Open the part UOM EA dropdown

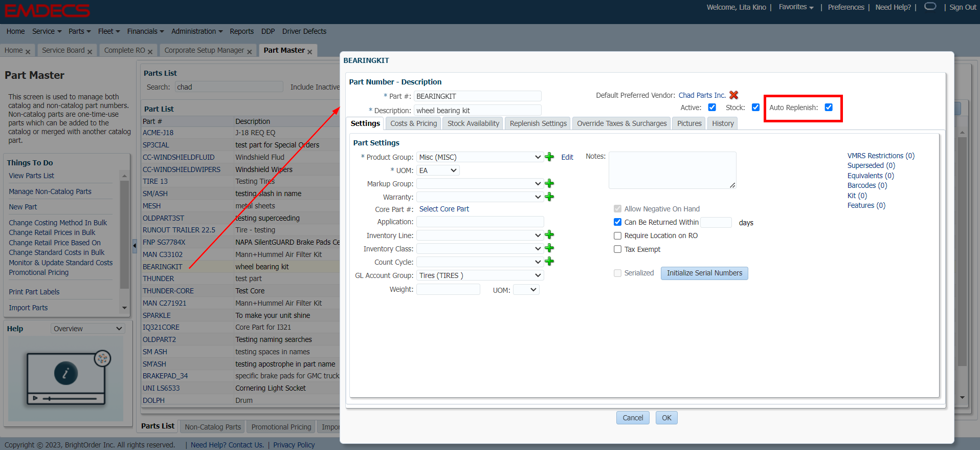[438, 170]
